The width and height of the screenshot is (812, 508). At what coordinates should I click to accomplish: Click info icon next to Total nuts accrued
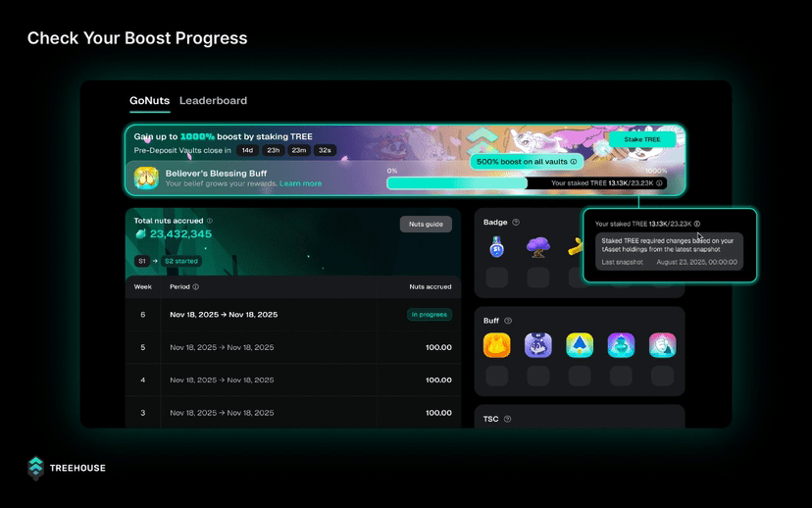210,221
